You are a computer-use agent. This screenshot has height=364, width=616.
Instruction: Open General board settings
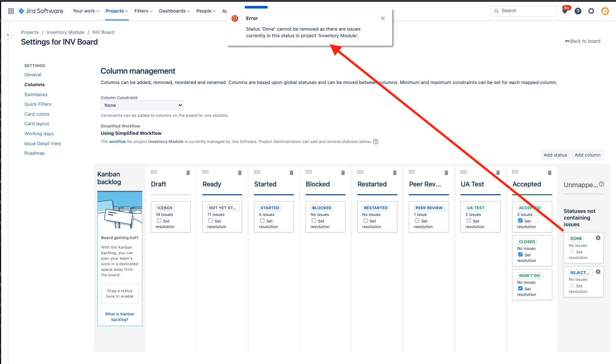pyautogui.click(x=33, y=75)
